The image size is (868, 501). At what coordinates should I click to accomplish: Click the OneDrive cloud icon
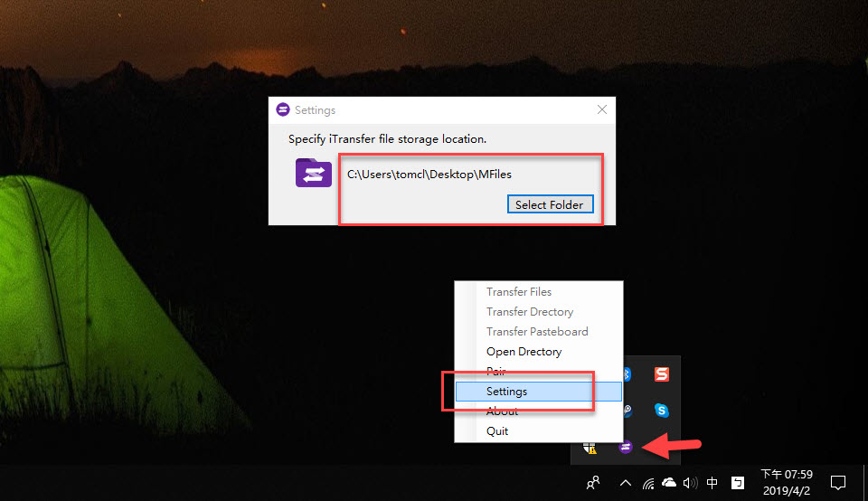(669, 483)
